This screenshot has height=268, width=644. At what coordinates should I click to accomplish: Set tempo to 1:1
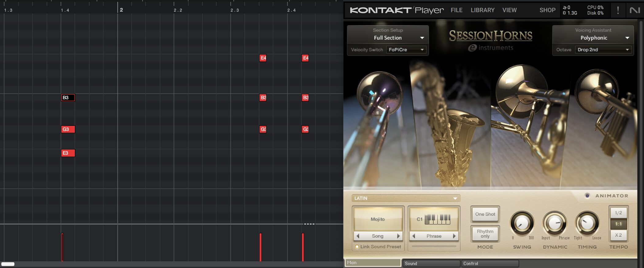pyautogui.click(x=618, y=224)
